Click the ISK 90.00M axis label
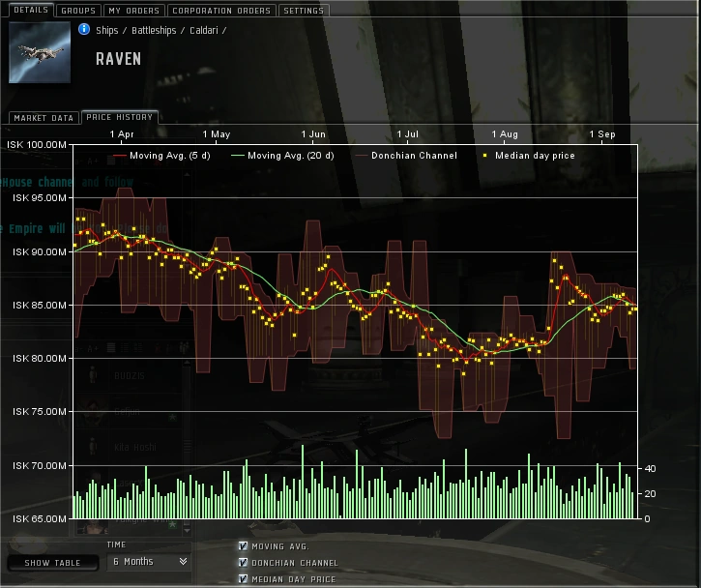 [x=40, y=251]
